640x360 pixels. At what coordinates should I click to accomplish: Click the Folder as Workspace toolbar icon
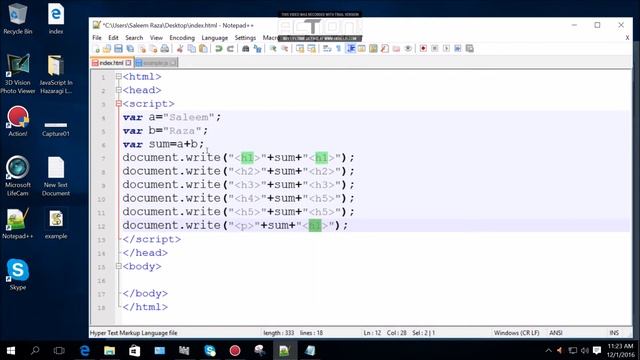tap(396, 49)
